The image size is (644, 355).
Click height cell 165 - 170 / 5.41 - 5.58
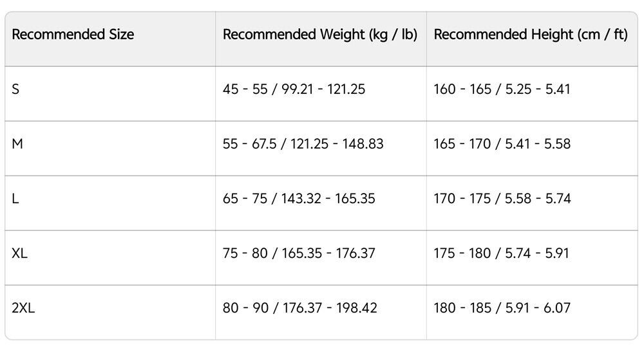pos(502,144)
